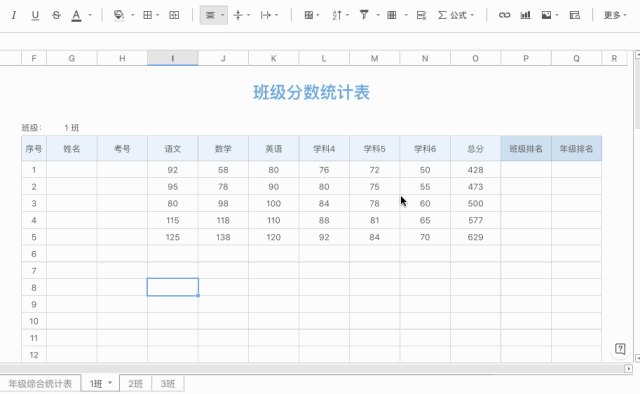Insert an image with the picture icon
The width and height of the screenshot is (640, 394).
547,15
